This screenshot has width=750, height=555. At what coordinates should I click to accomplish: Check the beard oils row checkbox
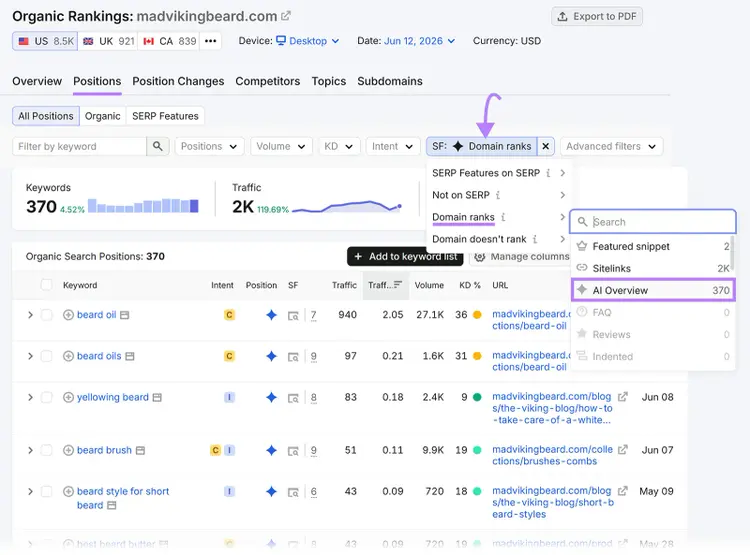tap(46, 356)
